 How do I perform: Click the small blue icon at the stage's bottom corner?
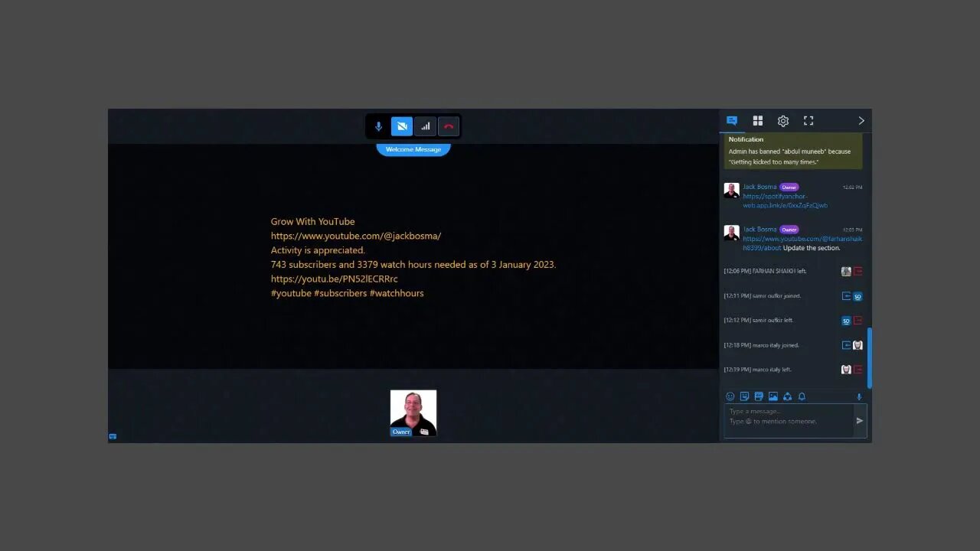click(113, 436)
